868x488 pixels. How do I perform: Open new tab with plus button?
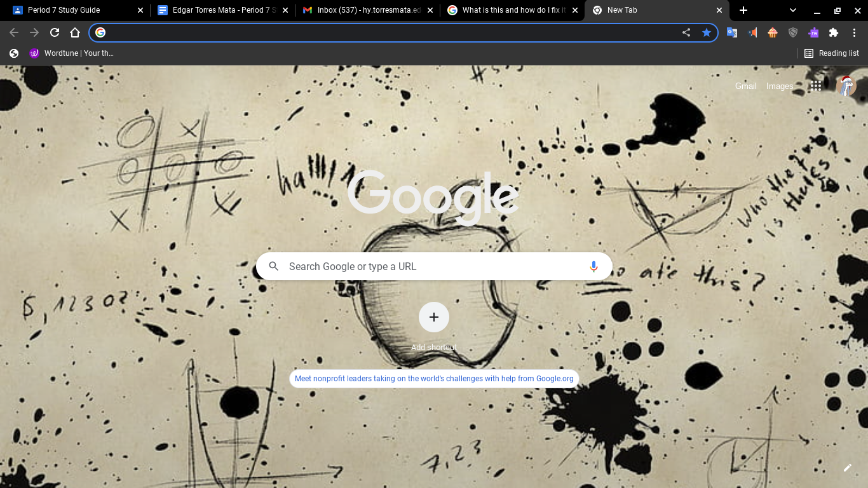pos(743,10)
